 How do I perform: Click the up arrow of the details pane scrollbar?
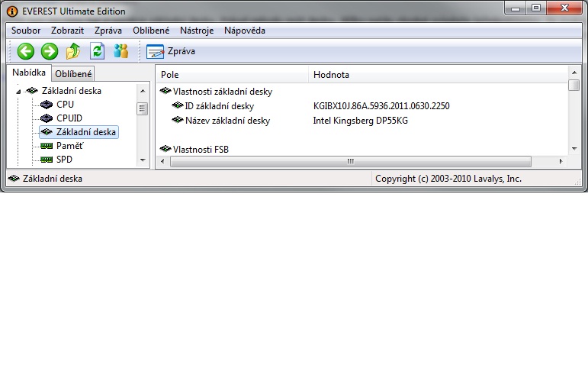(574, 73)
